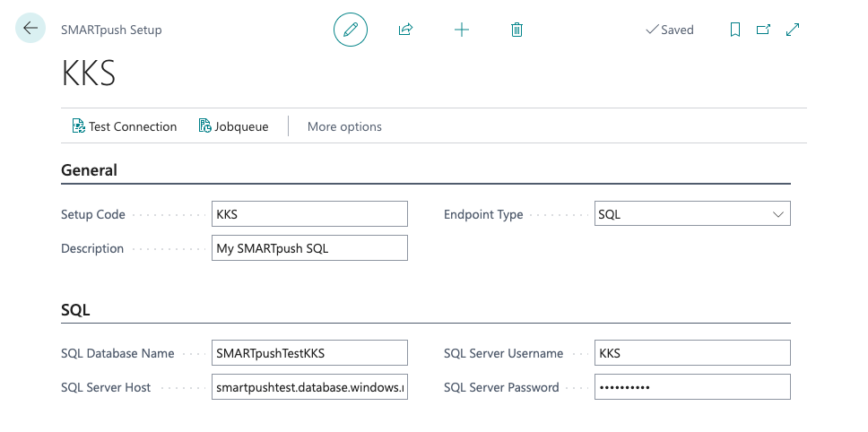The width and height of the screenshot is (868, 432).
Task: Open the Jobqueue action
Action: [x=233, y=126]
